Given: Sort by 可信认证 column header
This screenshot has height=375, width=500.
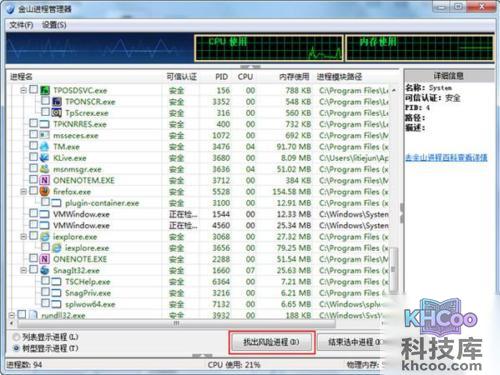Looking at the screenshot, I should coord(182,77).
